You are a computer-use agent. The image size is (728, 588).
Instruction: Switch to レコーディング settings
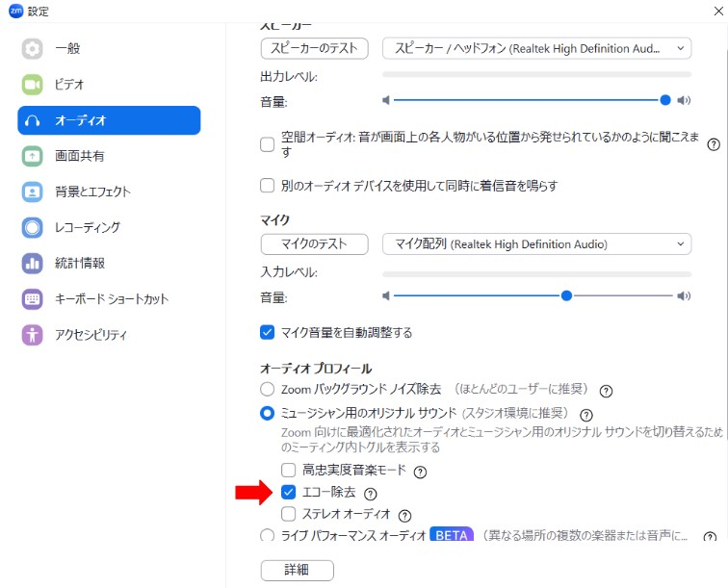[x=109, y=227]
